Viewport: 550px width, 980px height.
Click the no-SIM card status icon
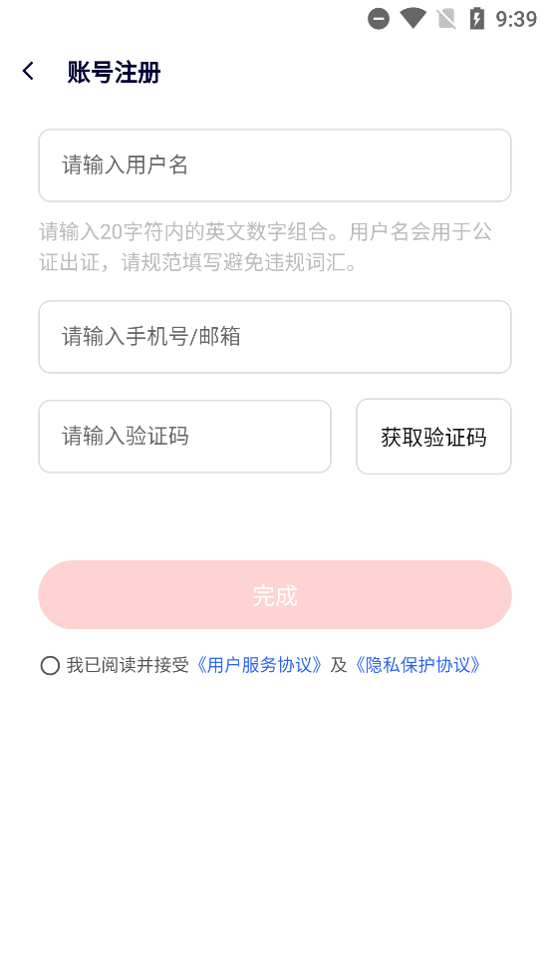click(x=445, y=19)
